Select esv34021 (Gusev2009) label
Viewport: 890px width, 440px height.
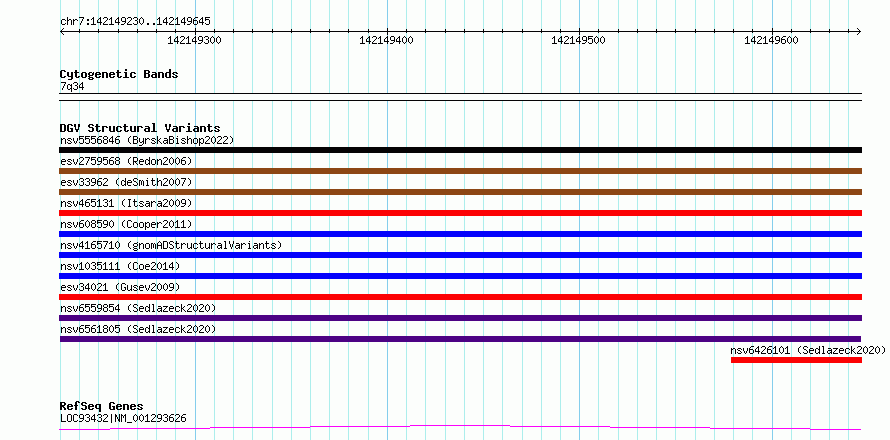120,287
